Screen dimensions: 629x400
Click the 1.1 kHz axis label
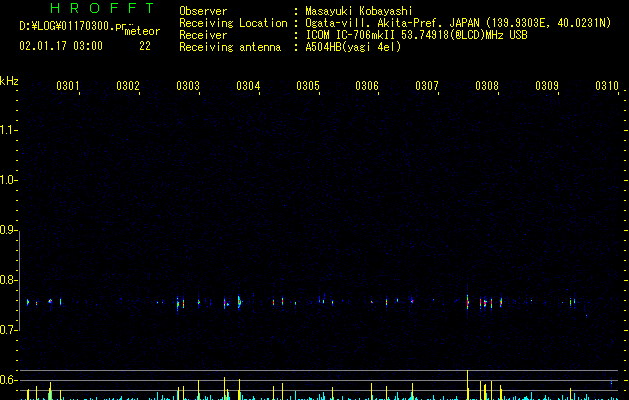pyautogui.click(x=8, y=130)
